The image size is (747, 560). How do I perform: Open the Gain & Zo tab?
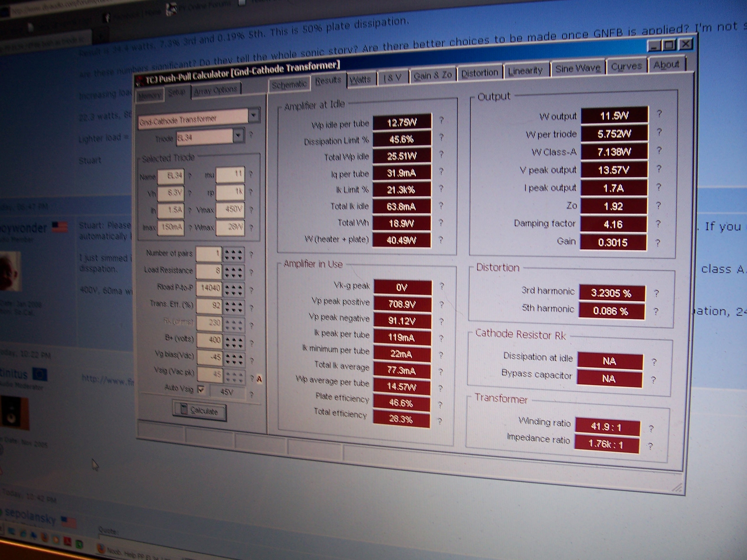pos(433,76)
